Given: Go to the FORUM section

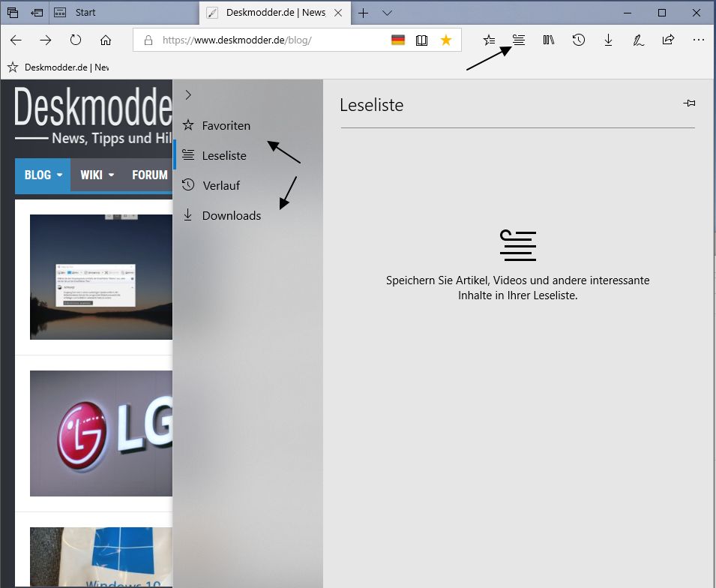Looking at the screenshot, I should (150, 175).
